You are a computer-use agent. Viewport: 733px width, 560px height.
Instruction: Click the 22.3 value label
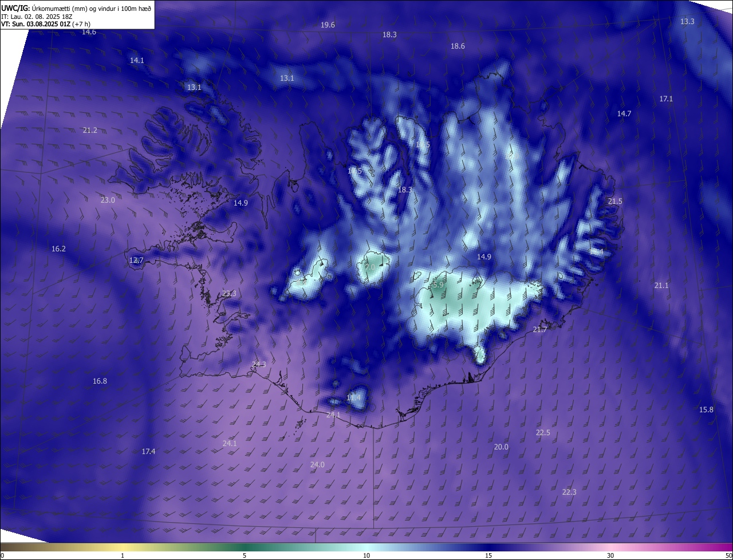569,492
